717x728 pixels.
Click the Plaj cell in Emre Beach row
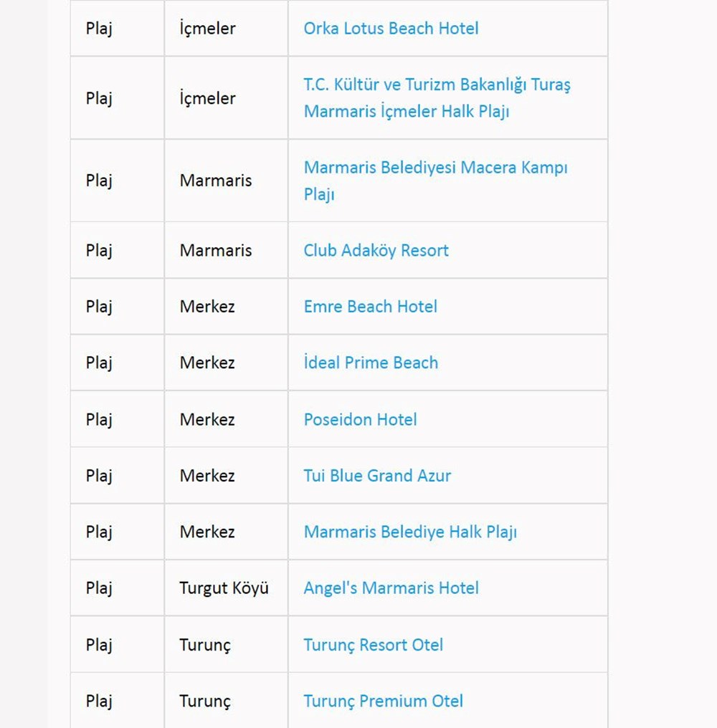pyautogui.click(x=99, y=307)
